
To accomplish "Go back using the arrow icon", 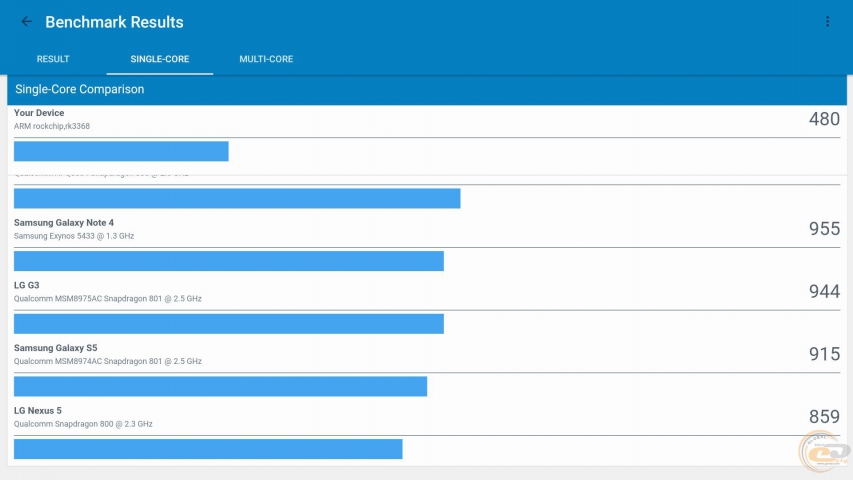I will tap(27, 22).
